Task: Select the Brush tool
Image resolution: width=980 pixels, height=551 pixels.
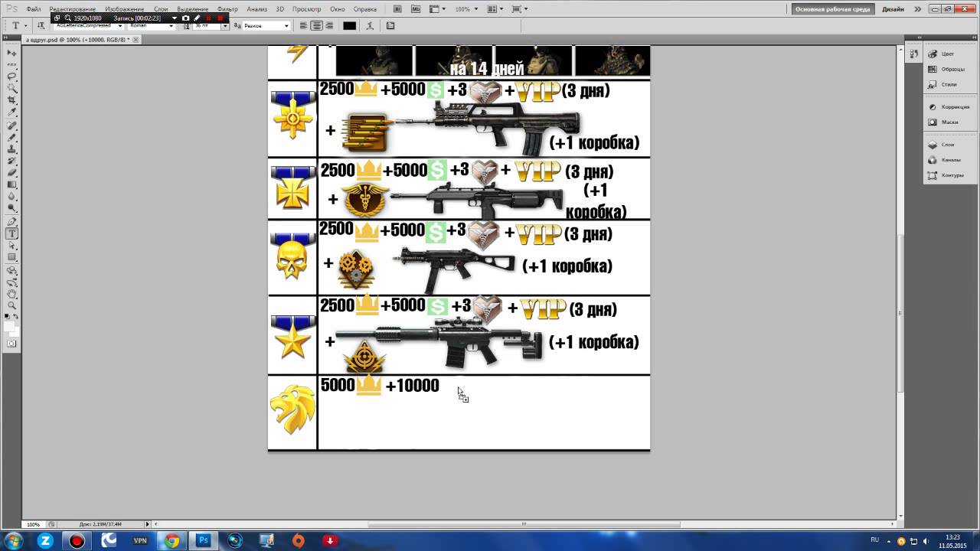Action: click(11, 137)
